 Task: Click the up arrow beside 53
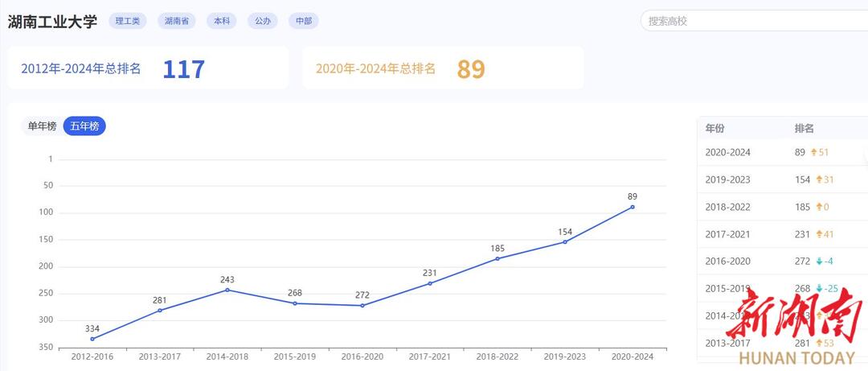(820, 344)
